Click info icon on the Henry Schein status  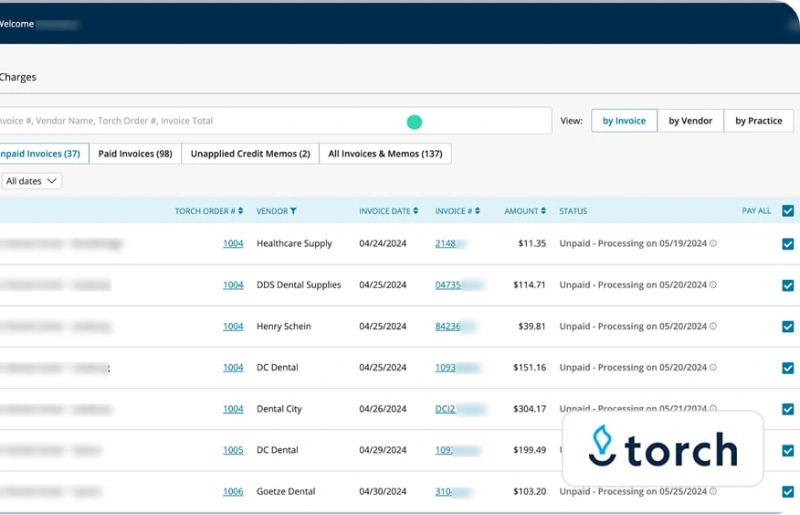pyautogui.click(x=713, y=327)
